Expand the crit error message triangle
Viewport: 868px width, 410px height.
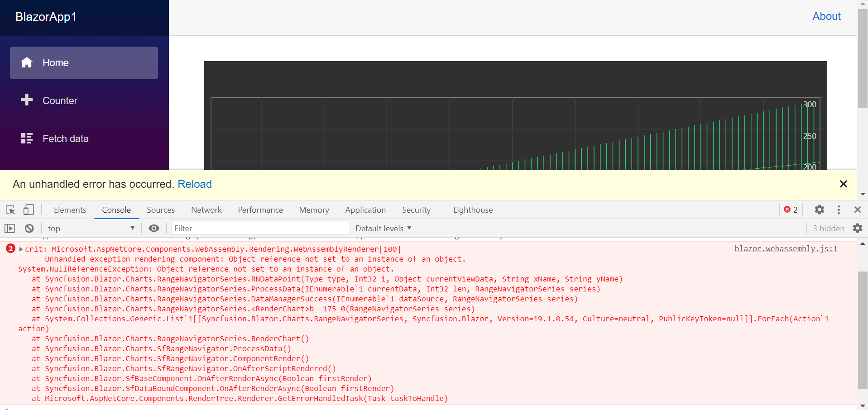pos(21,249)
